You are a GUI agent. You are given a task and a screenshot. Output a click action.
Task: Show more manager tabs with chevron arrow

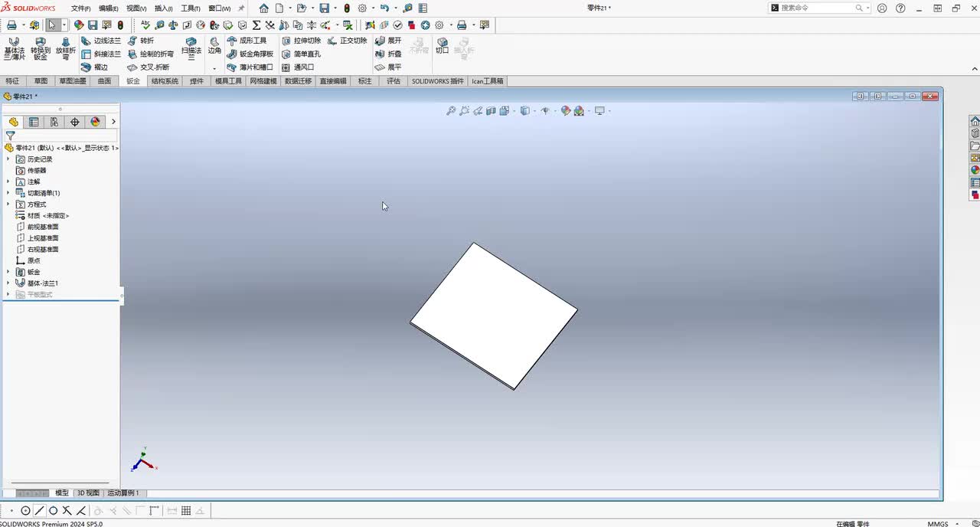tap(113, 122)
